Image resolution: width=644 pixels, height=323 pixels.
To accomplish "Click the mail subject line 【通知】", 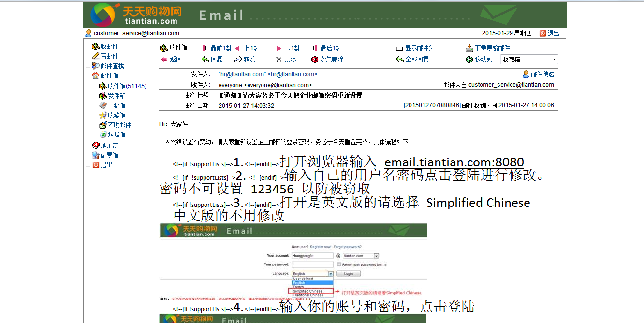I will pos(290,95).
